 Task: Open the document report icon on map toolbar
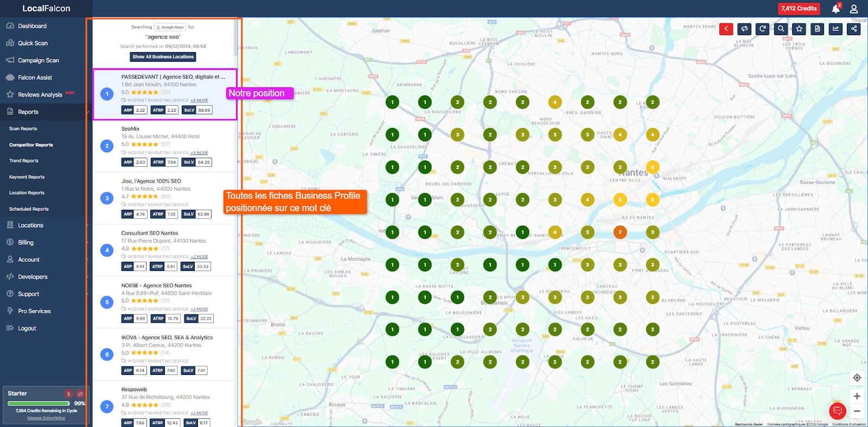tap(818, 29)
